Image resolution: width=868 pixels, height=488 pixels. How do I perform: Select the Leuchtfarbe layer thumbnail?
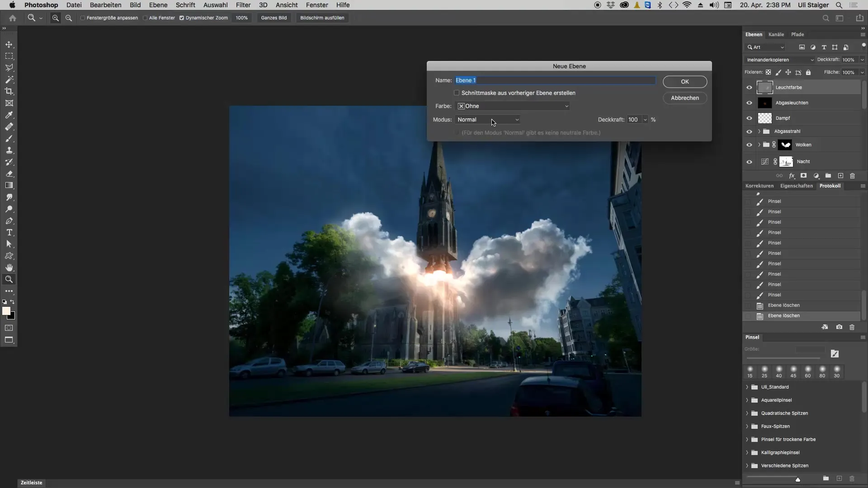[765, 88]
